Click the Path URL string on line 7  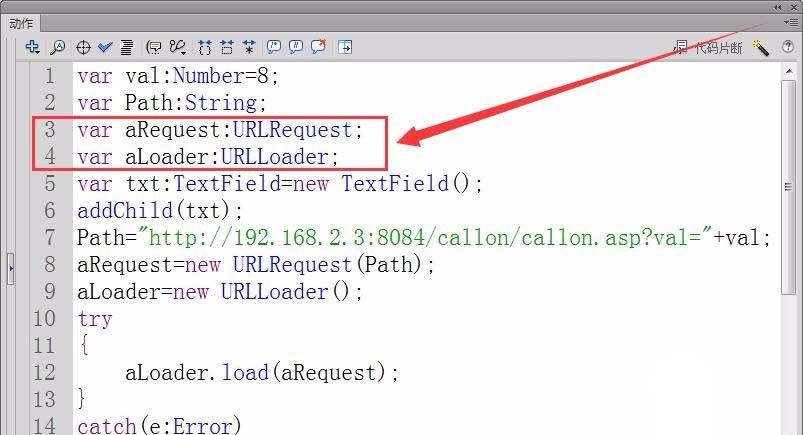[425, 237]
